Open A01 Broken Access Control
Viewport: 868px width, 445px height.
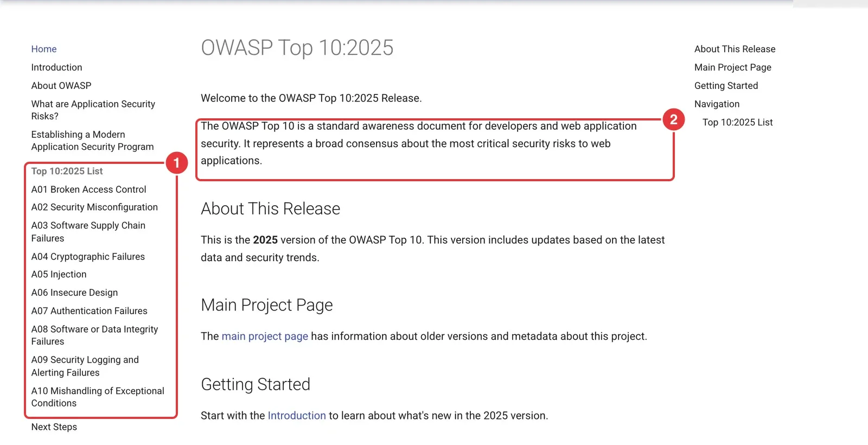point(88,189)
